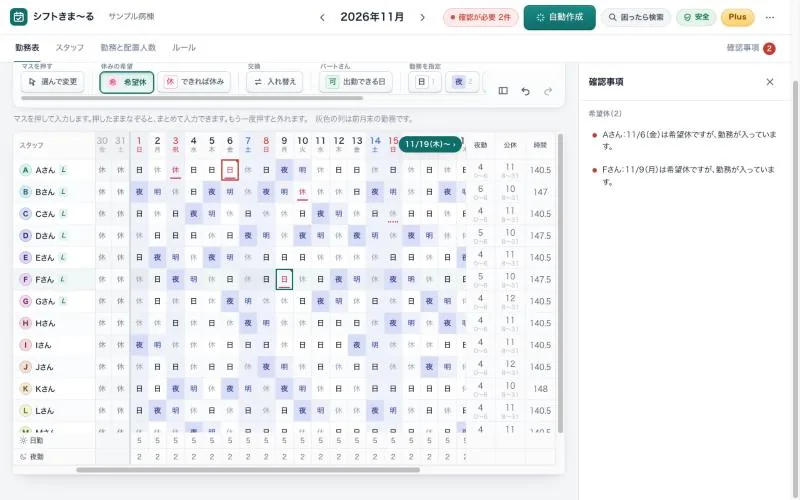This screenshot has height=500, width=800.
Task: Toggle the panel layout icon
Action: click(x=503, y=91)
